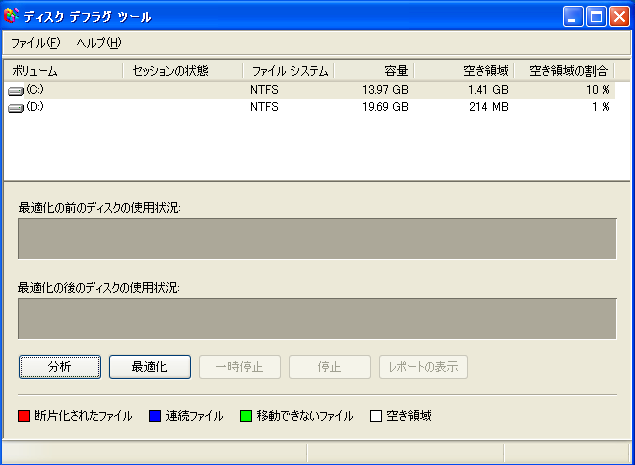Sort by 空き領域 column header

point(464,71)
